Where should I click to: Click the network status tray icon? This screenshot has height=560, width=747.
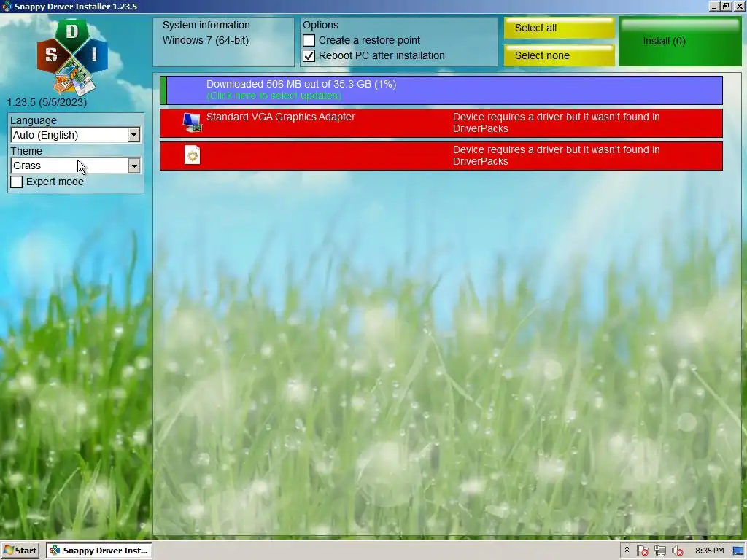tap(659, 551)
